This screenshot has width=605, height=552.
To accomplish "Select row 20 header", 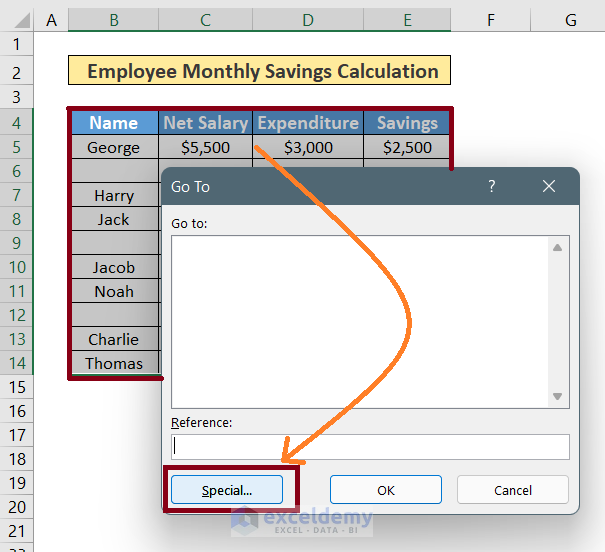I will click(16, 507).
